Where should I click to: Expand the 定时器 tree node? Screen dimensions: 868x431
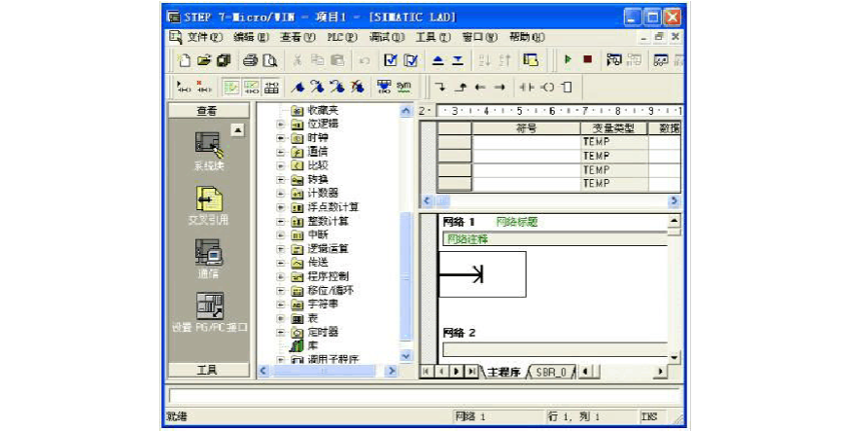(x=280, y=333)
